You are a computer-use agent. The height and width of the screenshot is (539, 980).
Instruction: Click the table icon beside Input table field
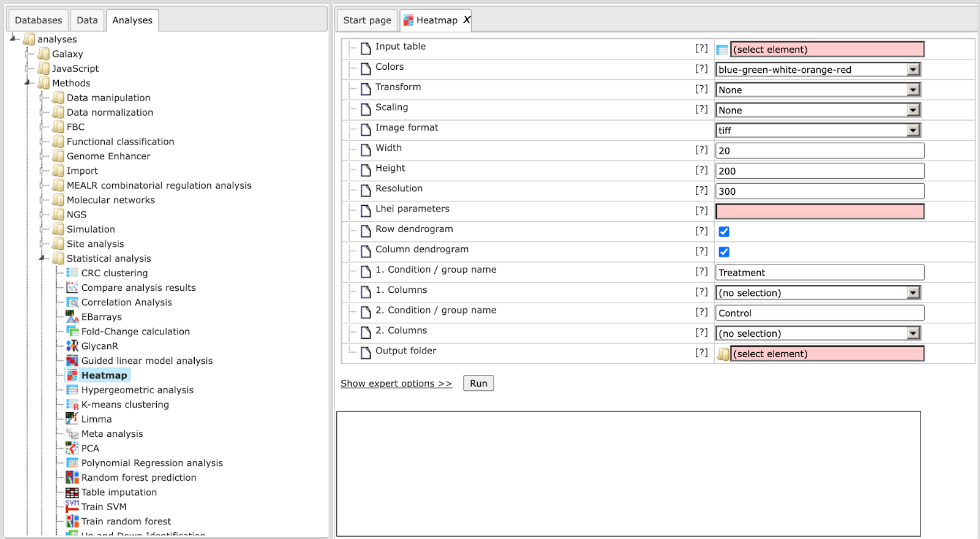pyautogui.click(x=722, y=50)
